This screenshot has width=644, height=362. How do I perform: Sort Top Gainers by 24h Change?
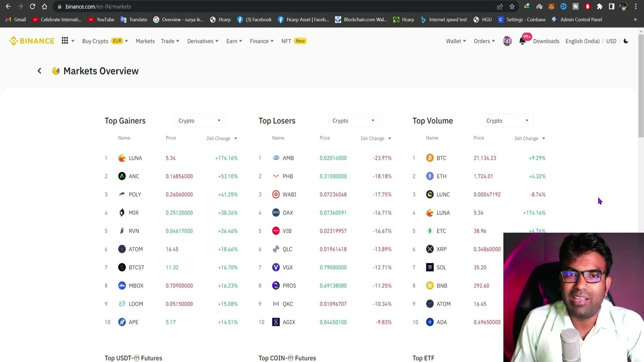point(221,138)
